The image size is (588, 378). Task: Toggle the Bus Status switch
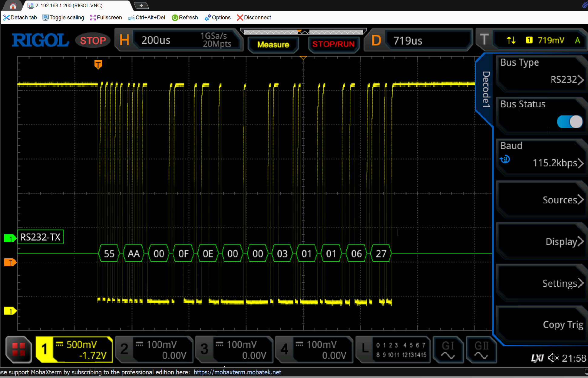point(569,122)
